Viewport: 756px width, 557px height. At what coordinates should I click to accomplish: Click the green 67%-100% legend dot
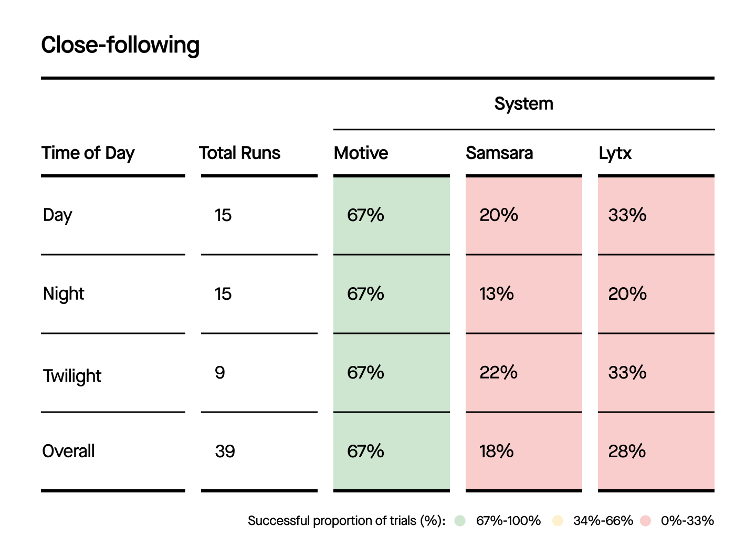coord(460,521)
